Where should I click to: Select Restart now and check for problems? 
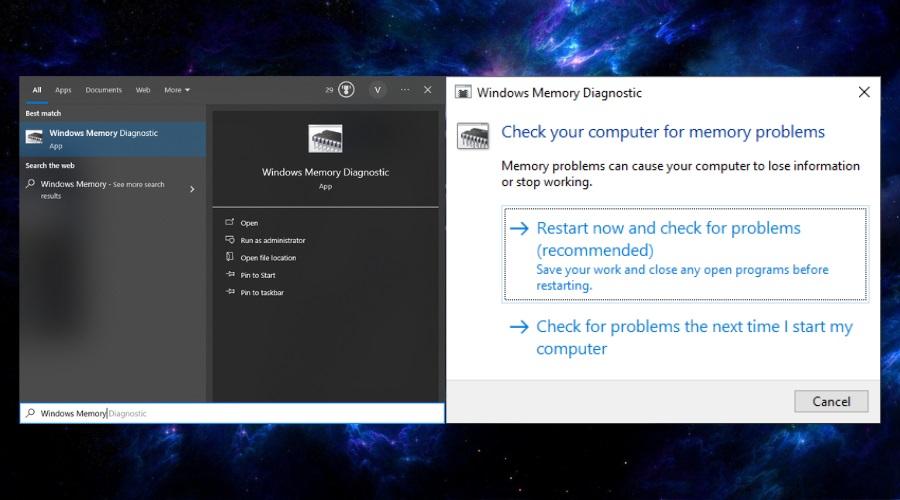coord(685,254)
